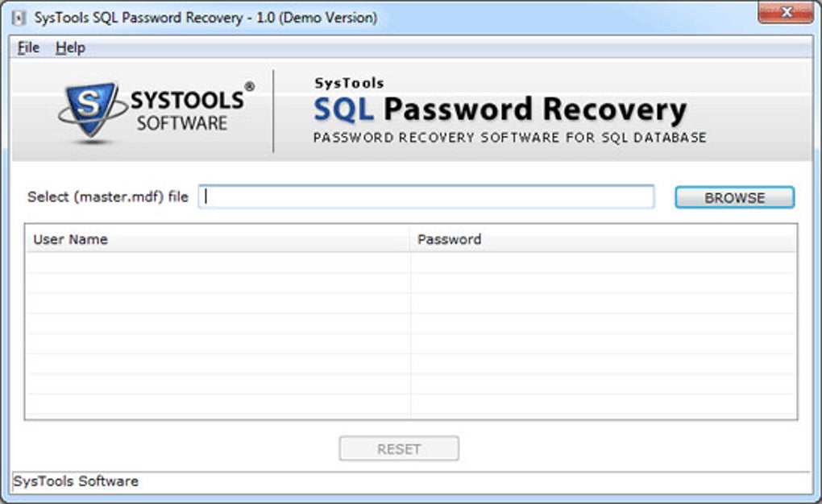Click the "SYSTOOLS SOFTWARE" logo text
822x504 pixels.
[185, 110]
